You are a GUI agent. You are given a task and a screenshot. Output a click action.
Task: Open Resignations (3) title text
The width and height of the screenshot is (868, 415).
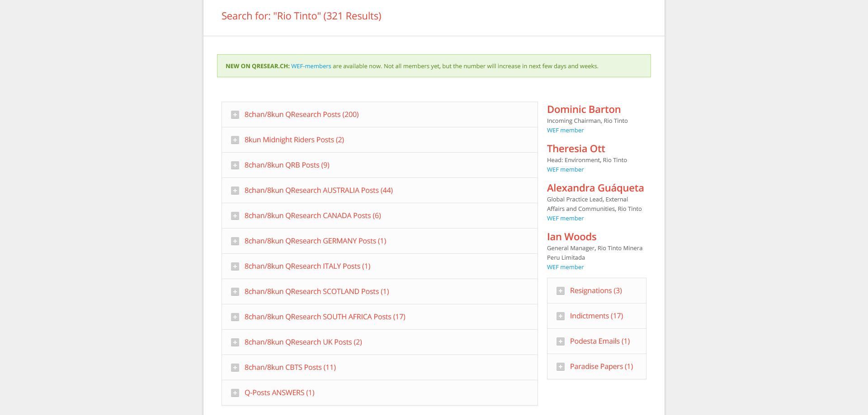(596, 291)
